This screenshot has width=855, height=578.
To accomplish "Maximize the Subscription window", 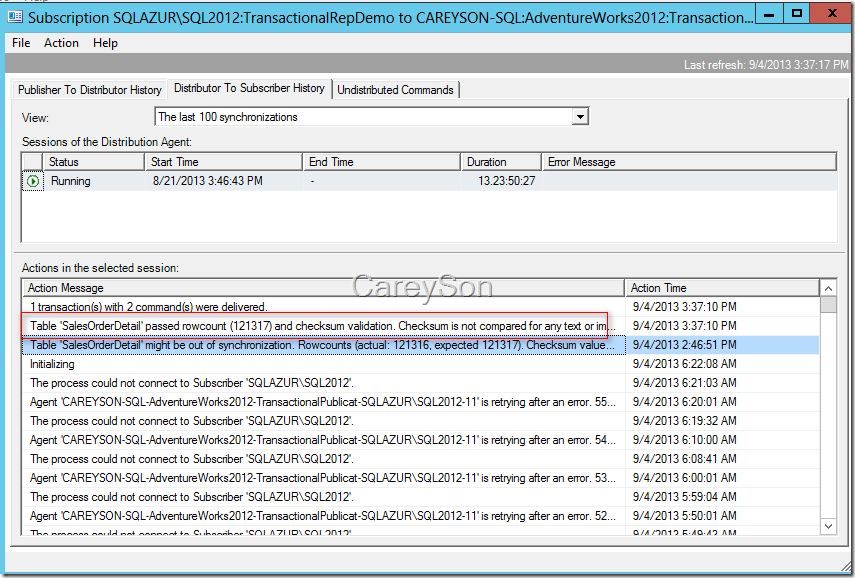I will tap(797, 14).
